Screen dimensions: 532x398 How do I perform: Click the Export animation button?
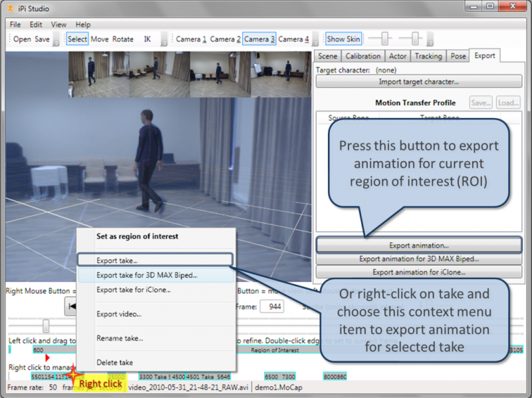click(419, 245)
